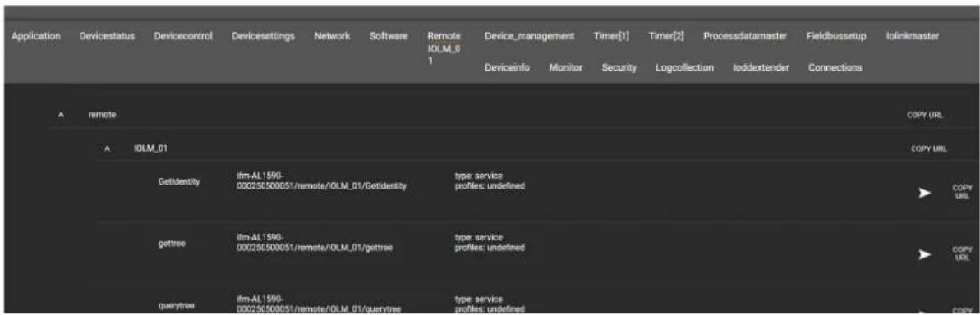Copy URL of the IOLM_01 node
The width and height of the screenshot is (980, 315).
(929, 148)
